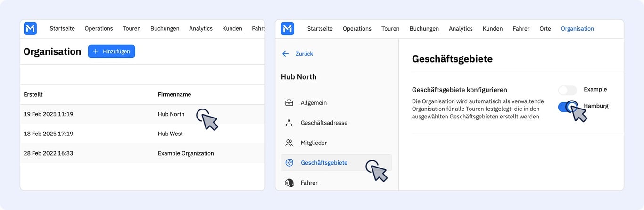Screen dimensions: 644x210
Task: Click the location pin icon for Geschäftsadresse
Action: (x=289, y=123)
